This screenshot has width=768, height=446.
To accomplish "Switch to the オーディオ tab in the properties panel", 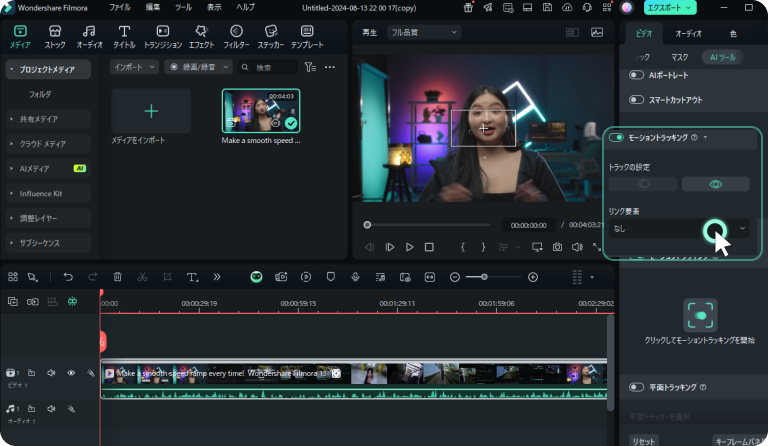I will pos(688,33).
